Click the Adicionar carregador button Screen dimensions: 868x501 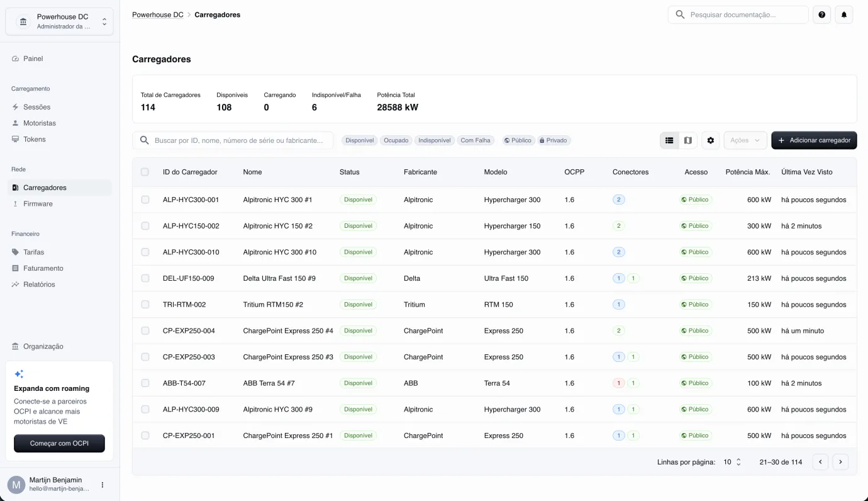tap(814, 140)
